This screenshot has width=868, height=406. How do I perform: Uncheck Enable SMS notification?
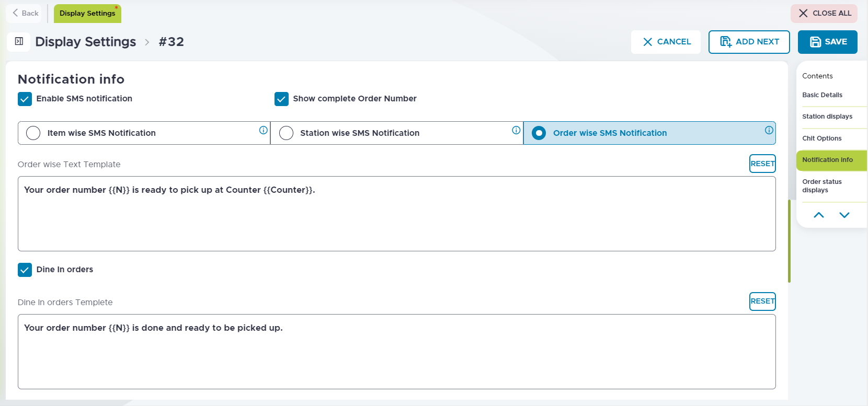coord(25,99)
